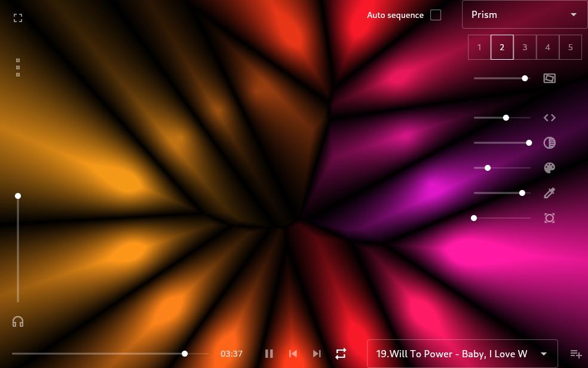Adjust slider beside eyedropper icon
The width and height of the screenshot is (588, 368).
click(x=502, y=193)
